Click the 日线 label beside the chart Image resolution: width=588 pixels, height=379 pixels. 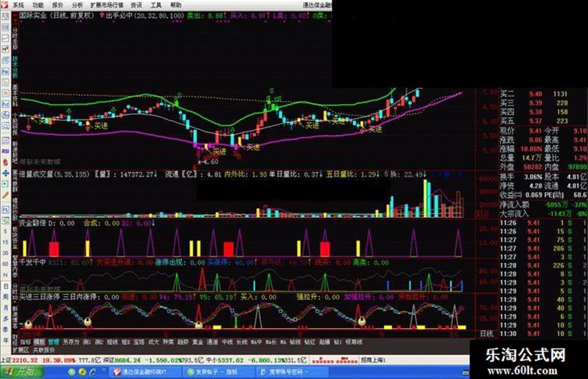pos(487,333)
